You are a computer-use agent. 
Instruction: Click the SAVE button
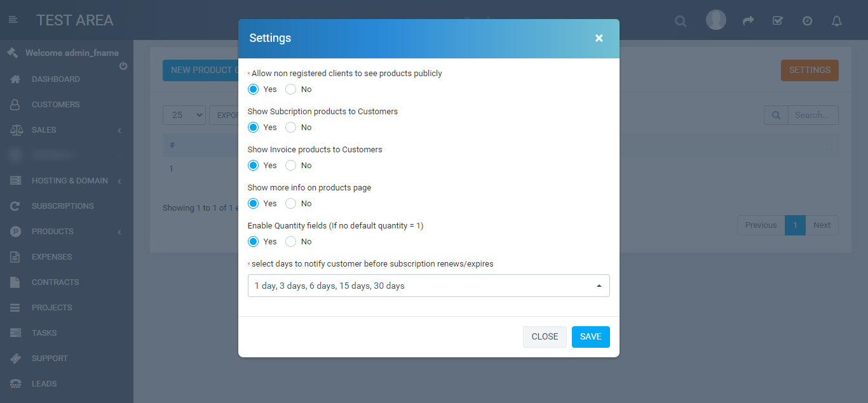click(591, 337)
